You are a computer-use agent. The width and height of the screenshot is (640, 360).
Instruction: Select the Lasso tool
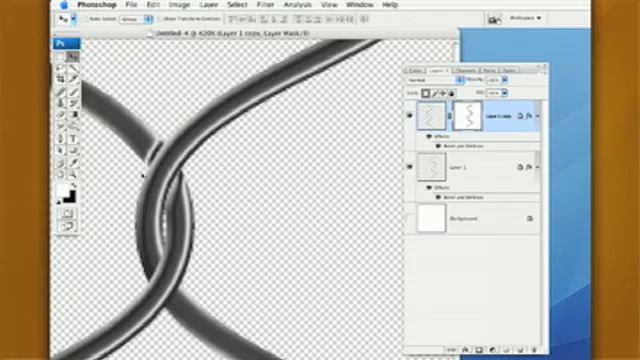tap(61, 68)
